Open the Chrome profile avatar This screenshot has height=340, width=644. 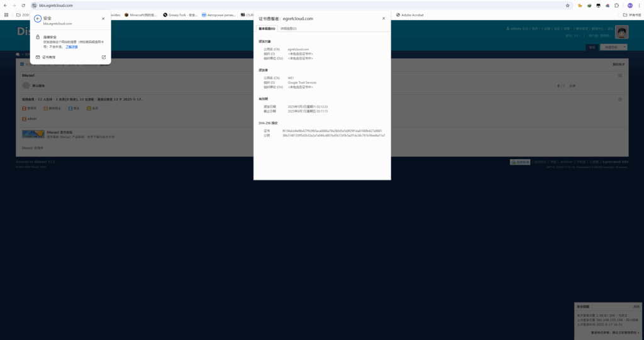pyautogui.click(x=630, y=5)
